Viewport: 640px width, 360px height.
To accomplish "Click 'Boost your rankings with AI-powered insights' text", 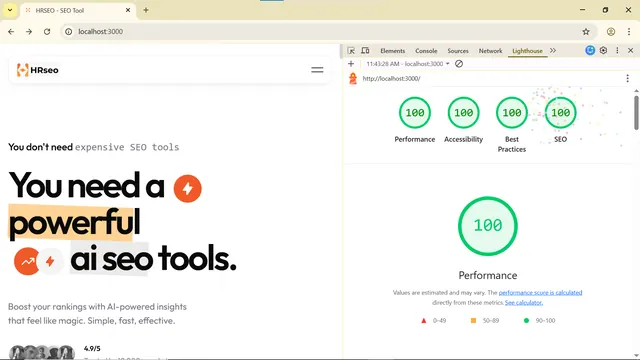I will pos(97,307).
